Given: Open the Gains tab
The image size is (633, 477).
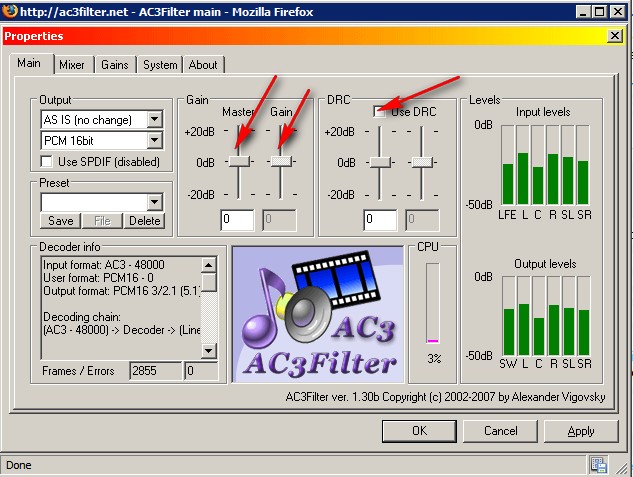Looking at the screenshot, I should click(x=115, y=65).
